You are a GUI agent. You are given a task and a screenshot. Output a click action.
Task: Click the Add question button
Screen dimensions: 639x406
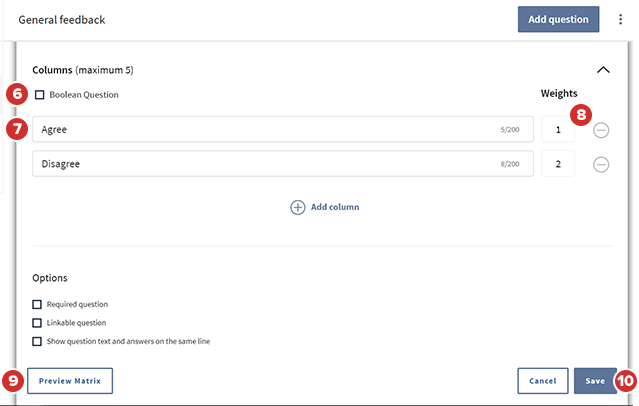click(559, 20)
